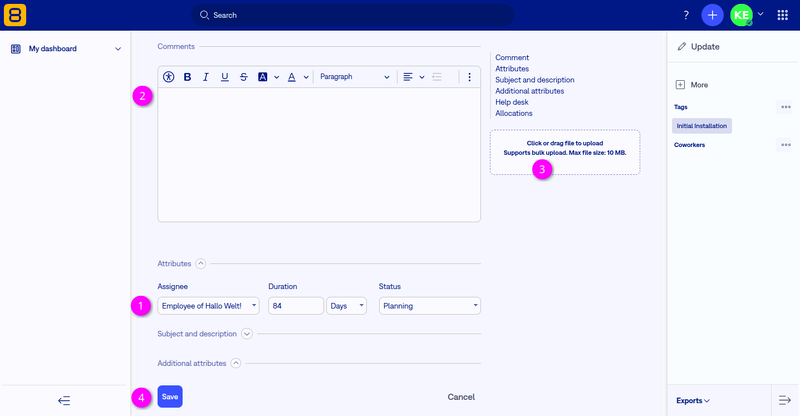Open the background color dropdown arrow
Screen dimensions: 800x416
(x=277, y=77)
